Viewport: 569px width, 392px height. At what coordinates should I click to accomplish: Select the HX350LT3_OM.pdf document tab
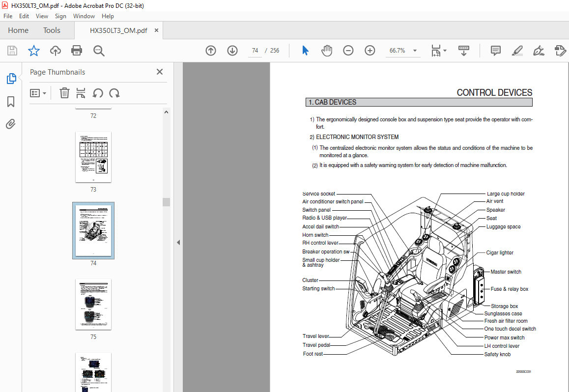118,30
